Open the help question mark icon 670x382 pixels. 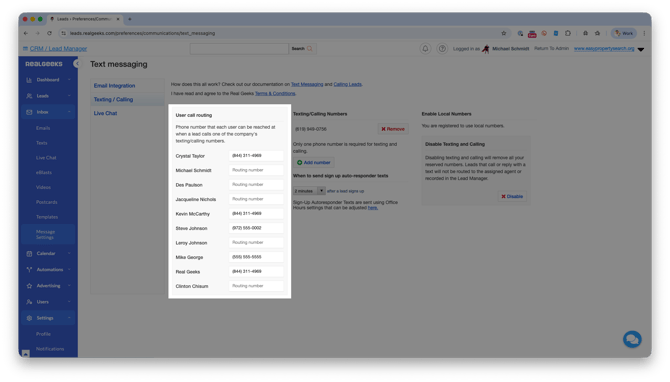pyautogui.click(x=442, y=49)
